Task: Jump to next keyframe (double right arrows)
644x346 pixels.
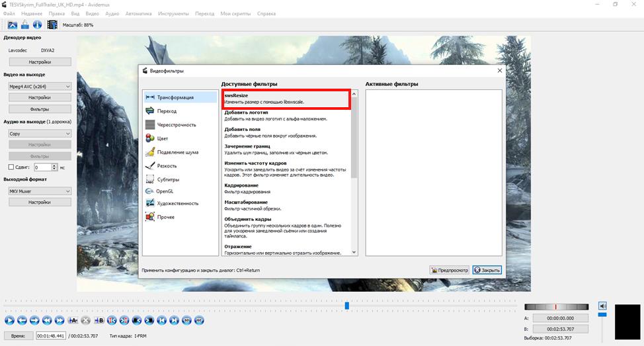Action: pos(60,320)
